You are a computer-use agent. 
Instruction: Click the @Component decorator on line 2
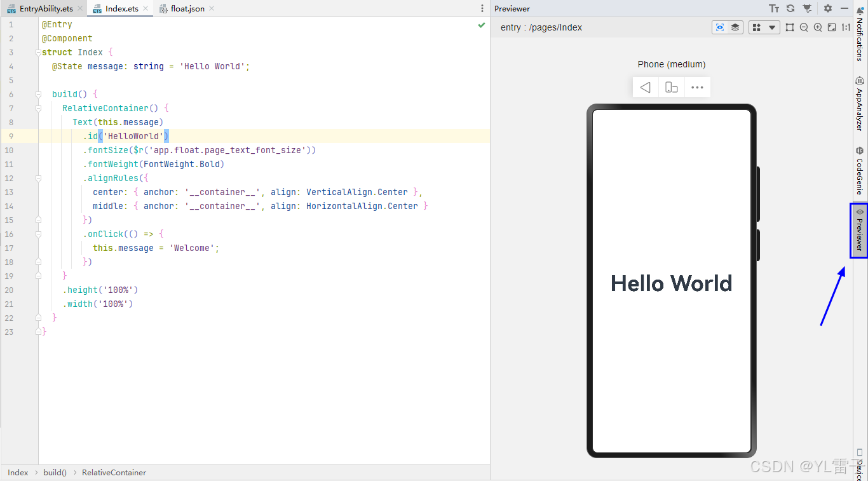tap(67, 38)
